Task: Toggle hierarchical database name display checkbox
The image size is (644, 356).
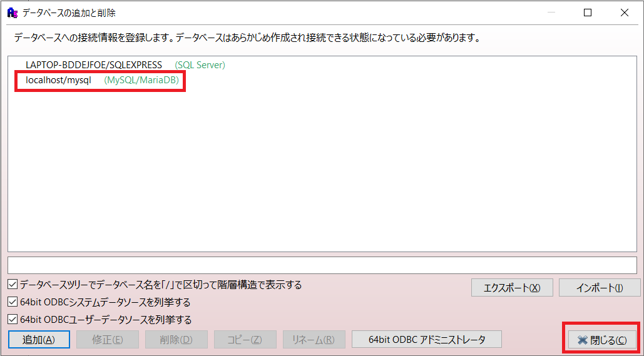Action: 13,285
